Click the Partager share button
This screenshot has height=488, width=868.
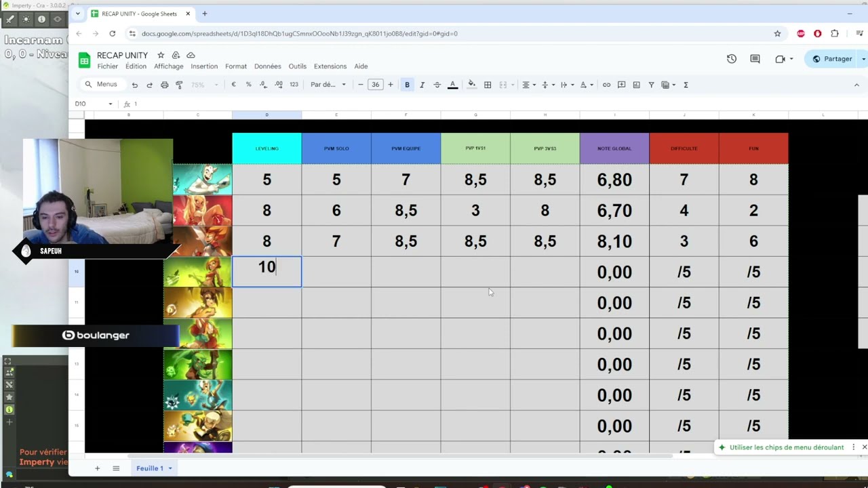[x=832, y=59]
